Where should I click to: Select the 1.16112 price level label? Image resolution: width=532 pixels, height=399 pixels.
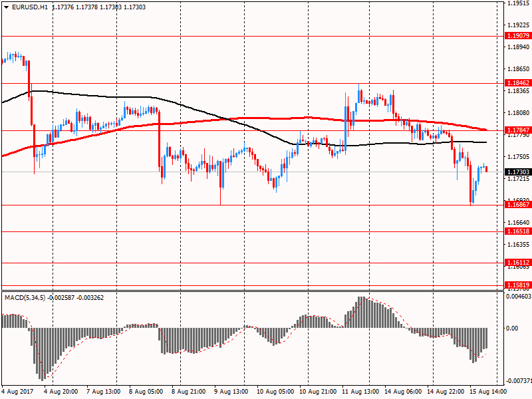(x=518, y=262)
